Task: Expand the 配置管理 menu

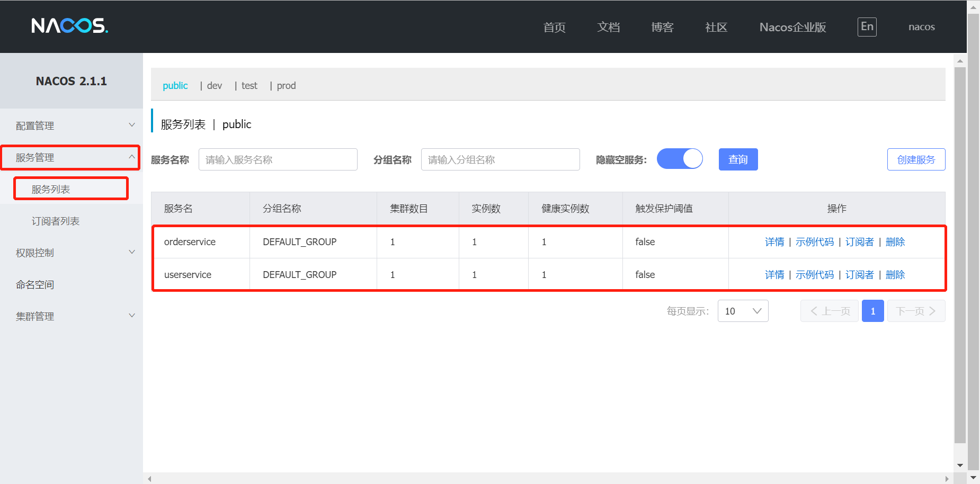Action: coord(72,126)
